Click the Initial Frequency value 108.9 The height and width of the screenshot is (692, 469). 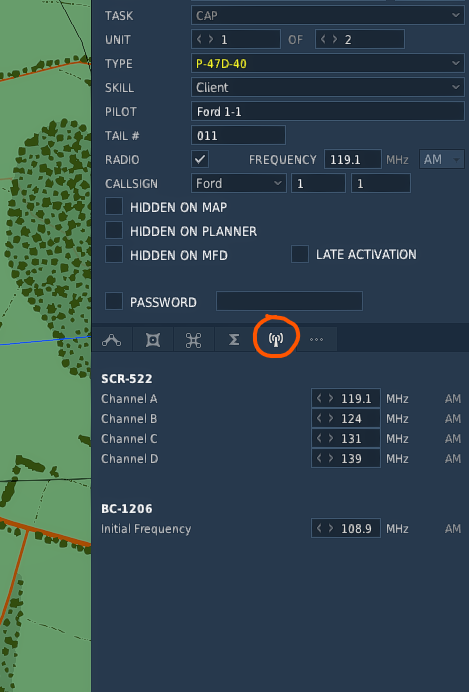pos(356,529)
